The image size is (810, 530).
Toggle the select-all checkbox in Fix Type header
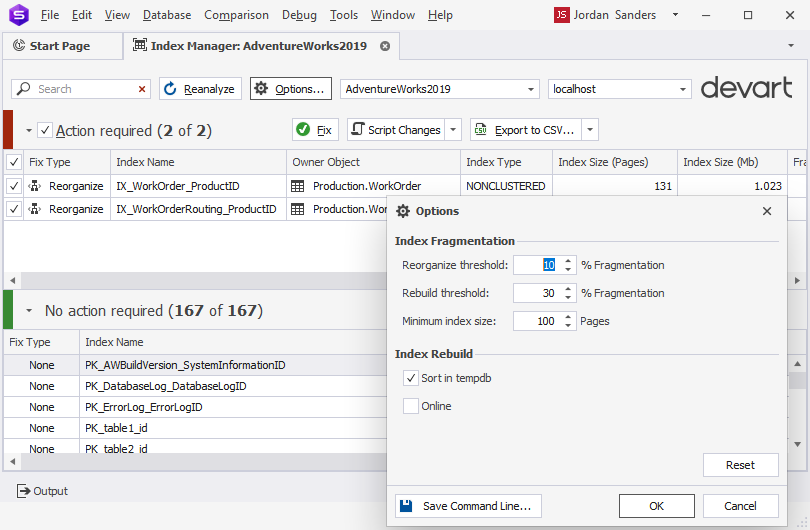tap(14, 162)
